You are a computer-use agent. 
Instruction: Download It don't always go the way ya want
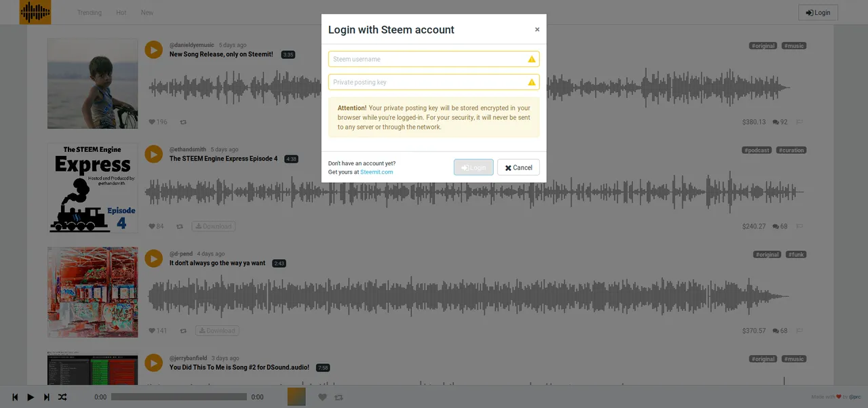217,331
